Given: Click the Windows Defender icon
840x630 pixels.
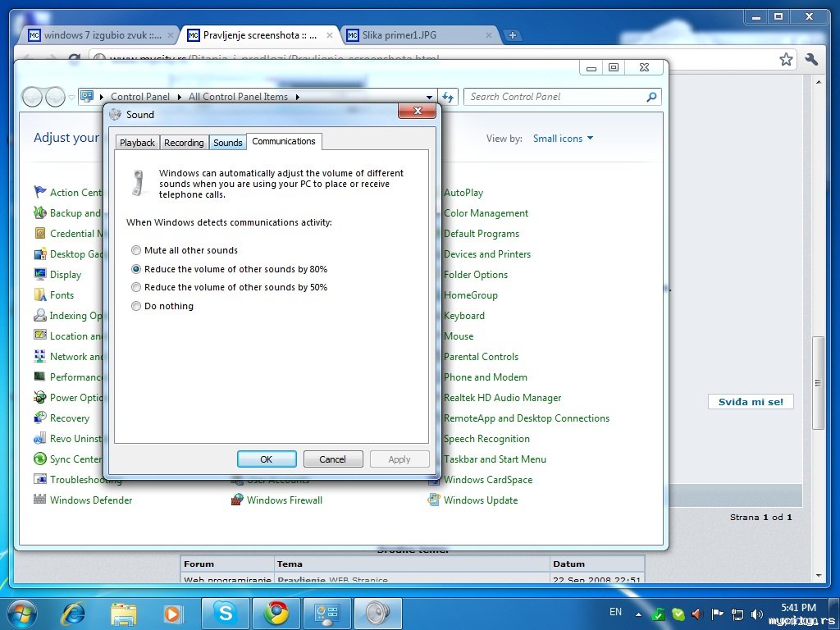Looking at the screenshot, I should (40, 500).
